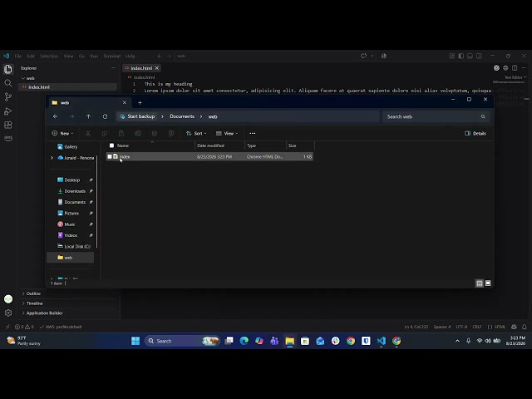Click HTML language mode in status bar
Image resolution: width=532 pixels, height=399 pixels.
click(x=500, y=327)
